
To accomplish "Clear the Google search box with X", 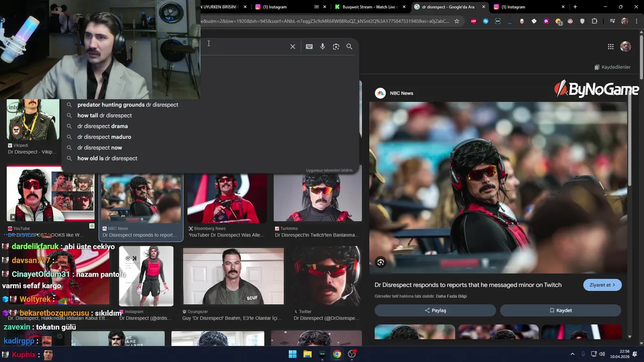I will click(293, 47).
